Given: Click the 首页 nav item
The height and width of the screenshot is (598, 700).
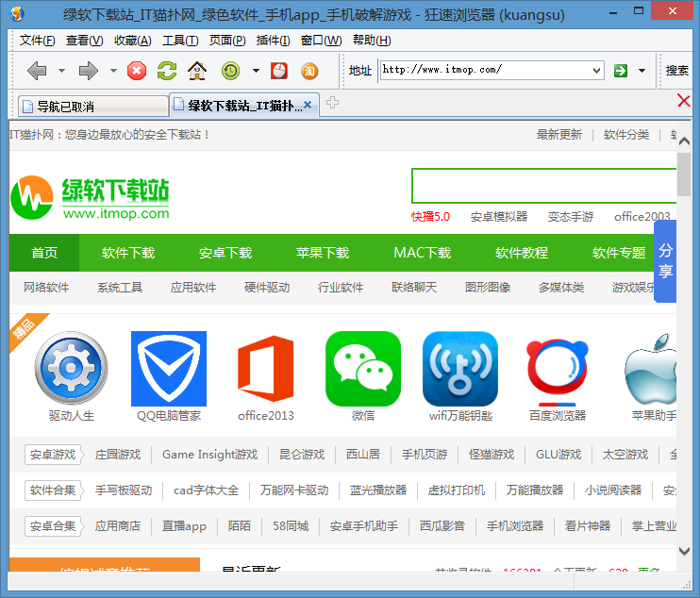Looking at the screenshot, I should click(44, 253).
